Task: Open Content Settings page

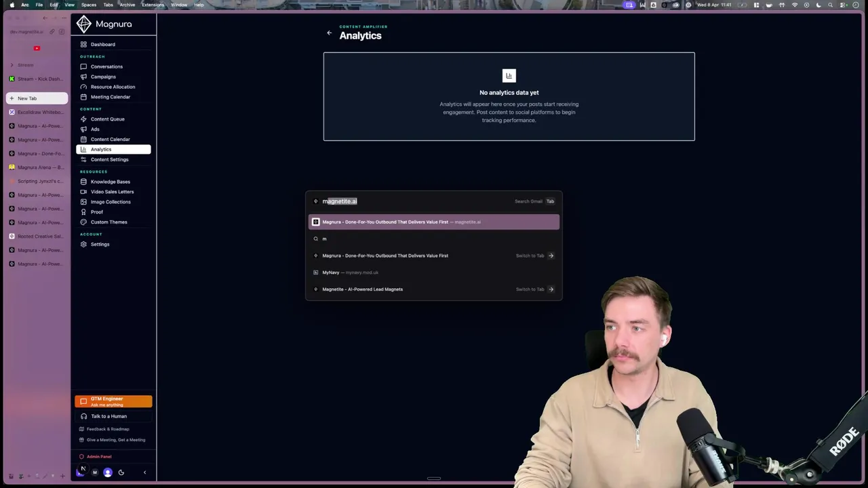Action: click(x=113, y=159)
